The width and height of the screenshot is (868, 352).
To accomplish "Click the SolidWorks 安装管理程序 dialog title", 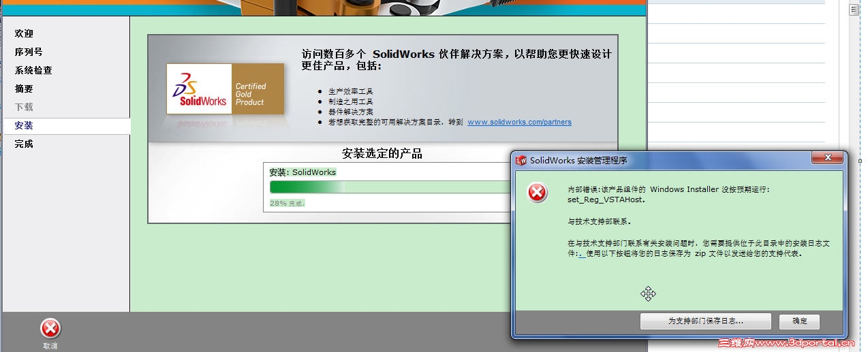I will (x=578, y=161).
